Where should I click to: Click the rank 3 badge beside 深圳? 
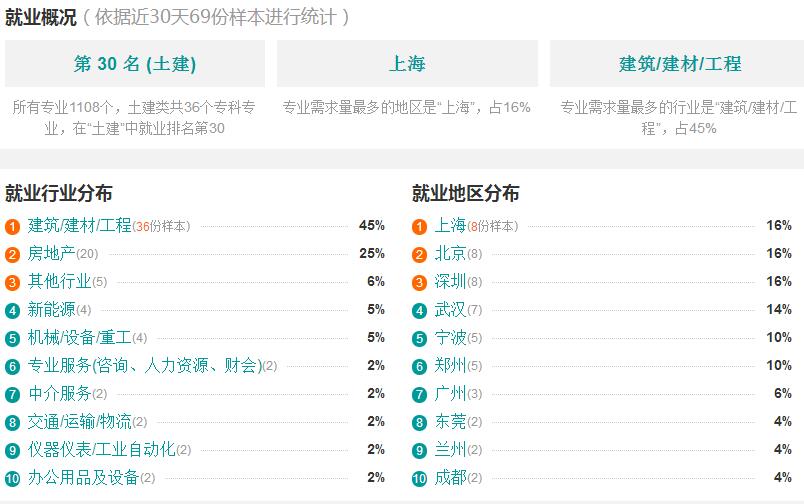(x=419, y=283)
